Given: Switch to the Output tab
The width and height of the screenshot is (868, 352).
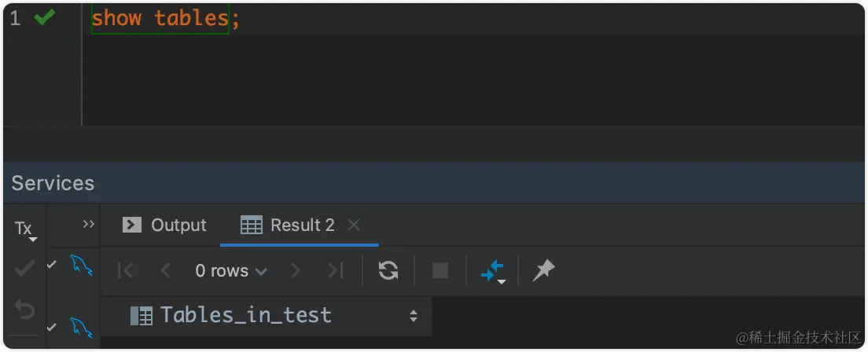Looking at the screenshot, I should [x=164, y=225].
